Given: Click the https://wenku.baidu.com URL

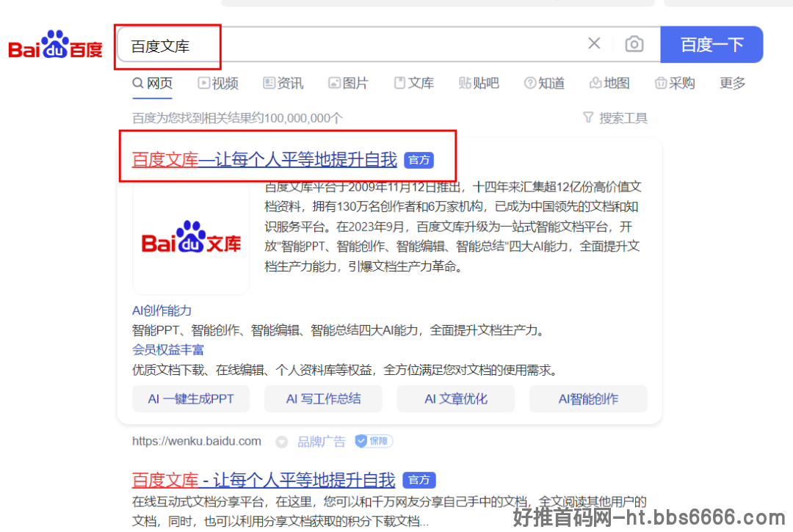Looking at the screenshot, I should pos(197,441).
